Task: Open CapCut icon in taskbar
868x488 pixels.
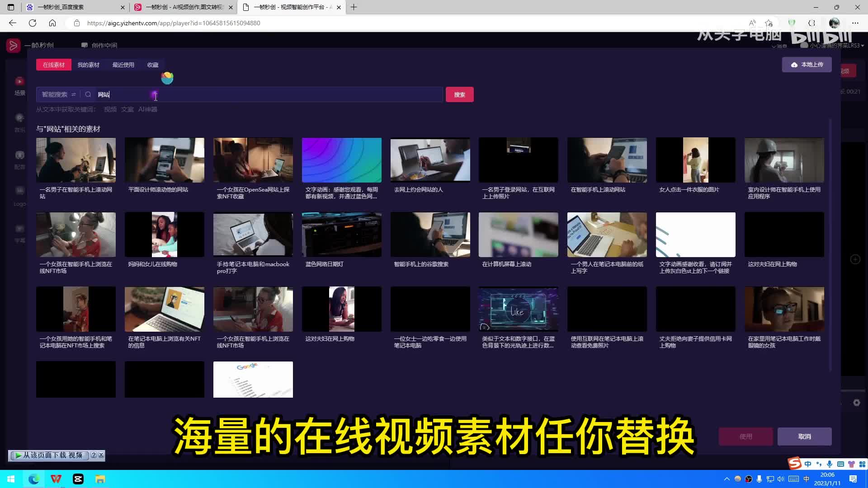Action: tap(78, 479)
